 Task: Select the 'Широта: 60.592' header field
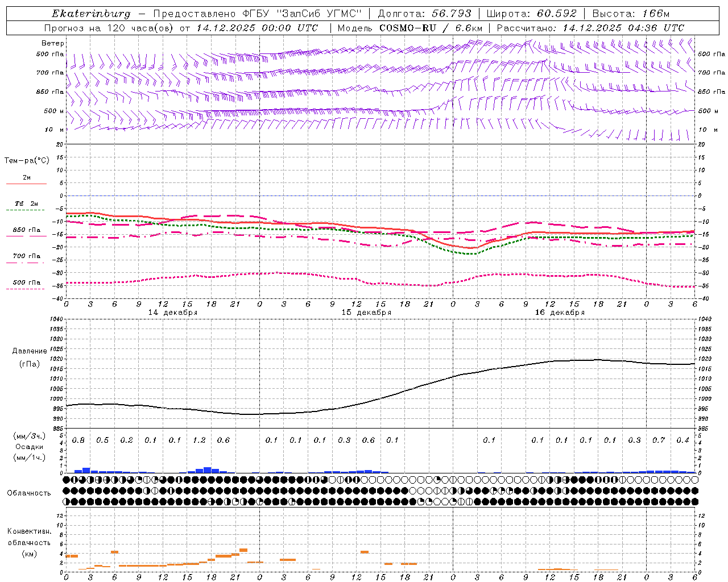click(x=531, y=14)
